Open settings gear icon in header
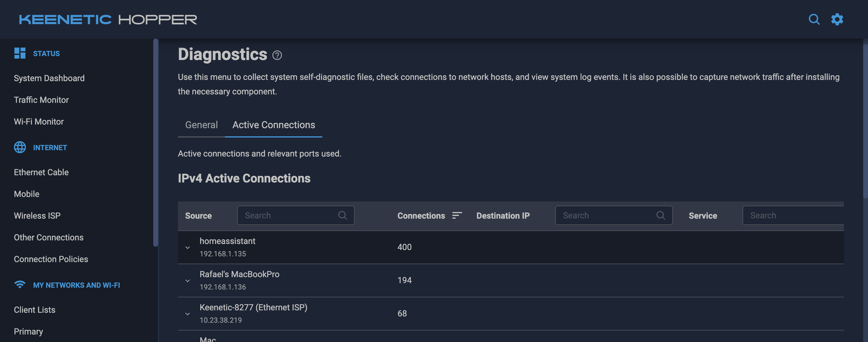The width and height of the screenshot is (868, 342). pos(837,19)
